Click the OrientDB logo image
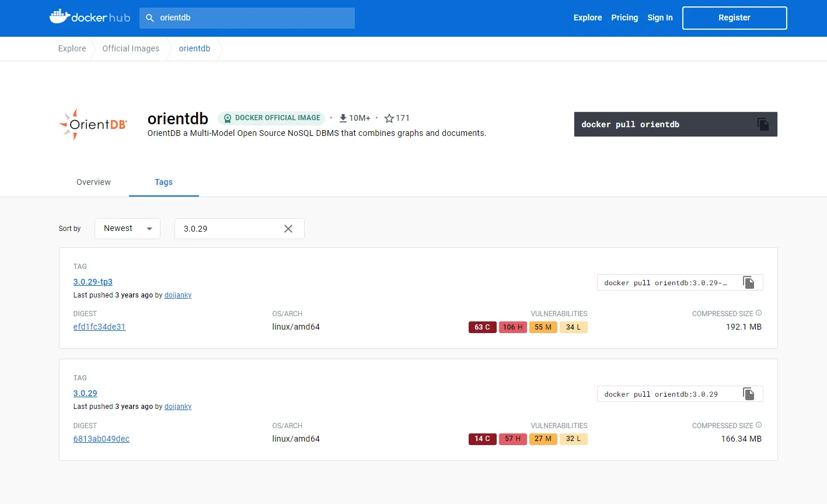The width and height of the screenshot is (827, 504). pyautogui.click(x=93, y=124)
